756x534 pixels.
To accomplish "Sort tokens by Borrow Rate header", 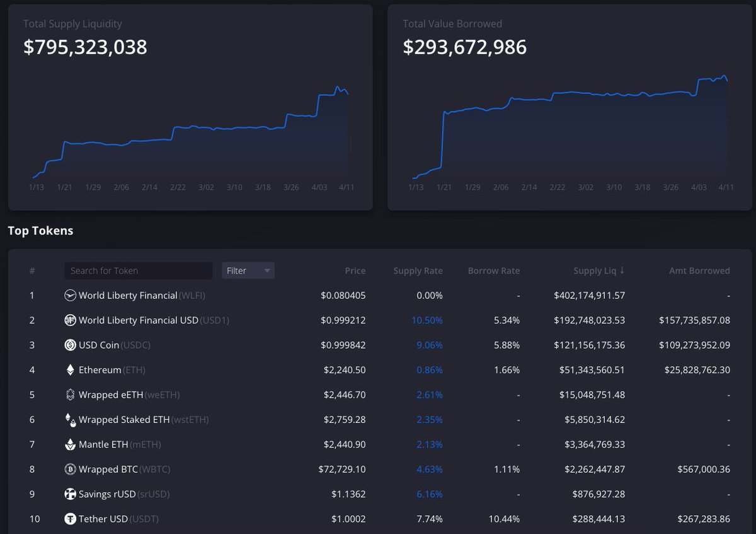I will tap(493, 270).
